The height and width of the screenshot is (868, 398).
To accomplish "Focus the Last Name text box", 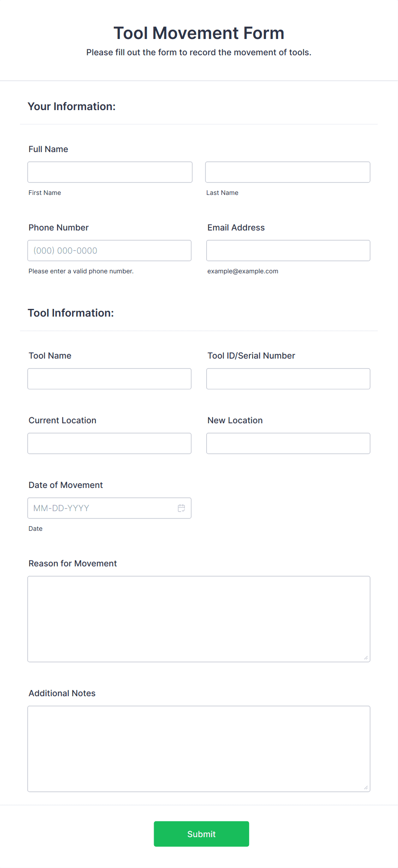I will (x=288, y=172).
